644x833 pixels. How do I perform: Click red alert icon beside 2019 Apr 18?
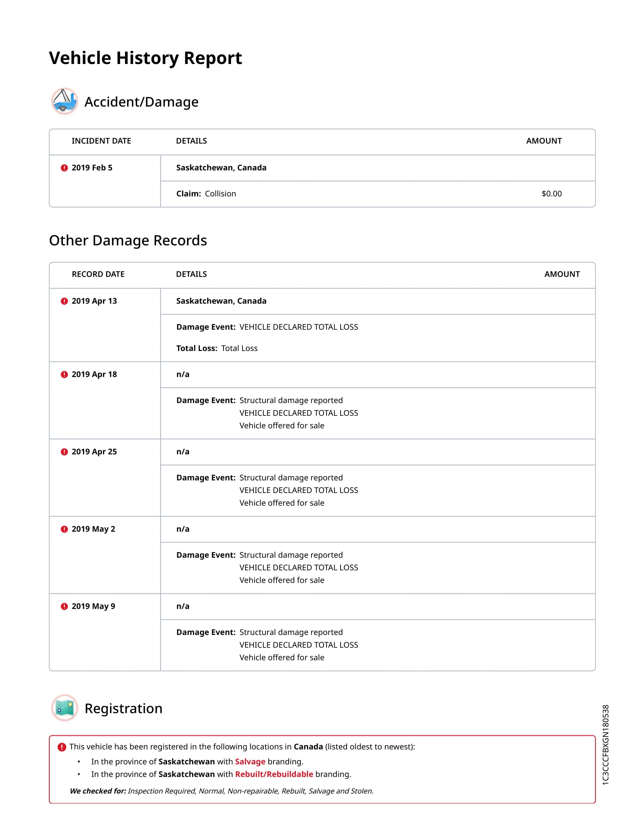coord(64,374)
